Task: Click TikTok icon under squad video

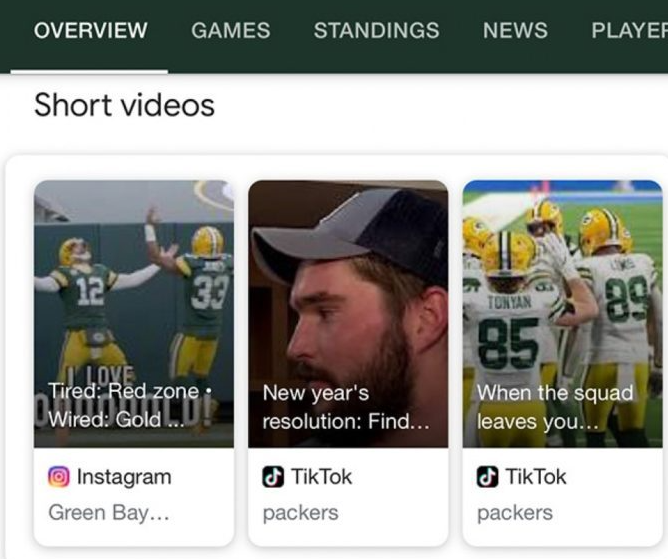Action: 487,477
